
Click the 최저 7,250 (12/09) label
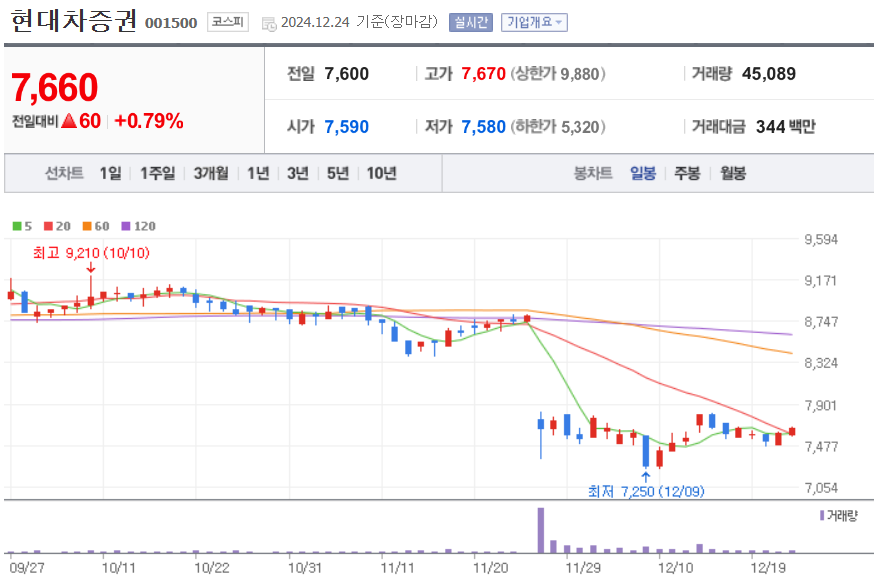[x=646, y=491]
